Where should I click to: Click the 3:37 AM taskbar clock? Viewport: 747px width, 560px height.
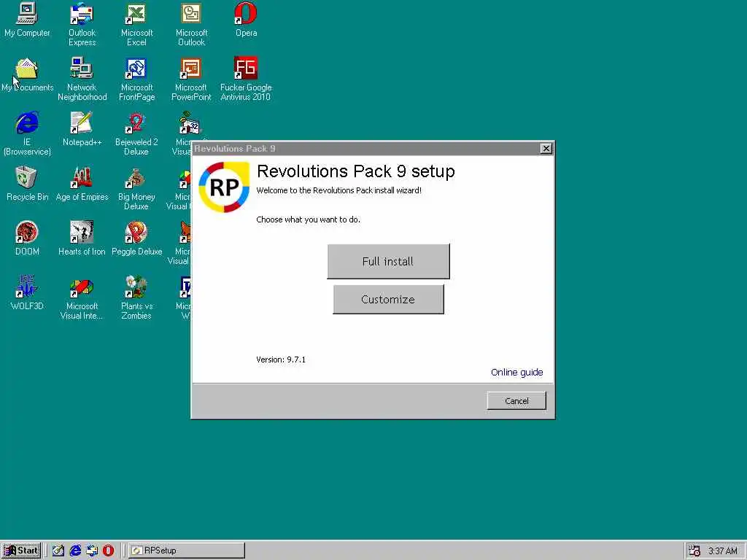coord(723,551)
